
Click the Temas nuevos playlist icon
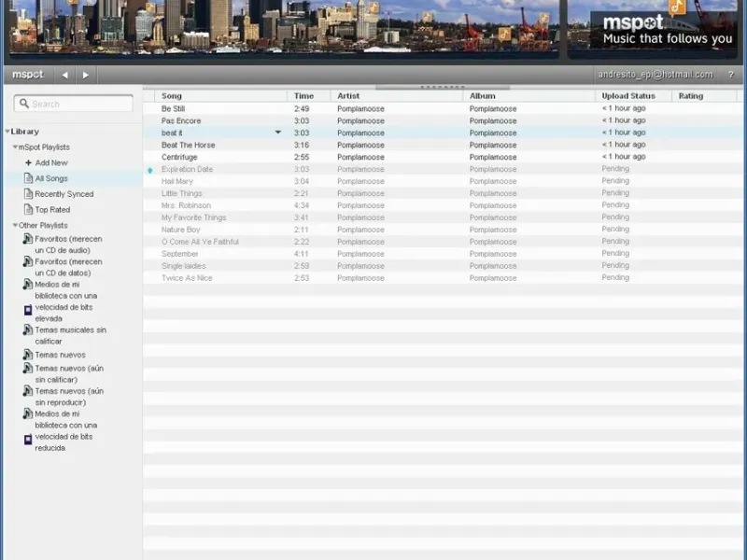click(28, 355)
